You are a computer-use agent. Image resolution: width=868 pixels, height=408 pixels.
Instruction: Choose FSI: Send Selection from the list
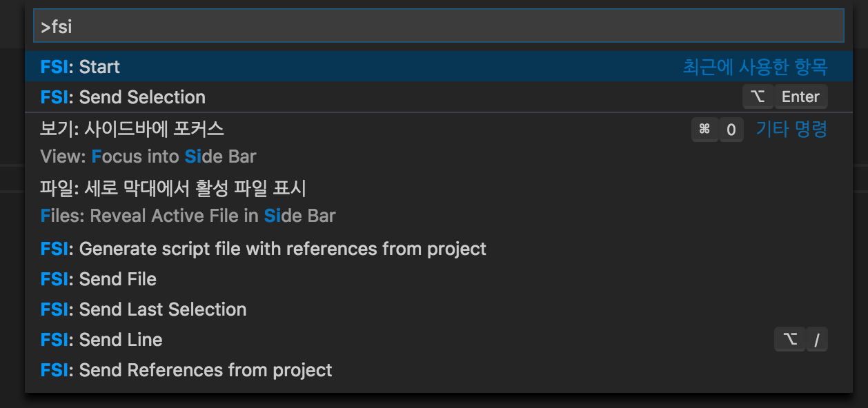(x=438, y=97)
